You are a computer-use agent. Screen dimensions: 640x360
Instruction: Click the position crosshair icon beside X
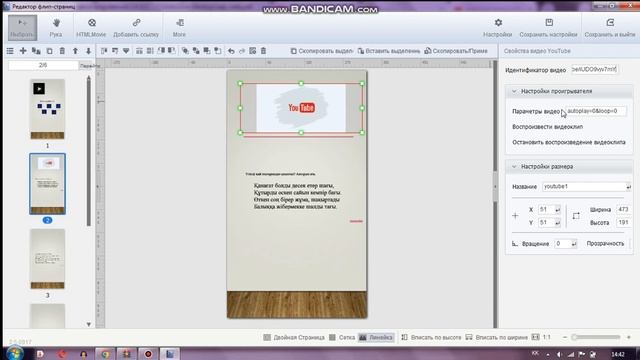tap(515, 216)
